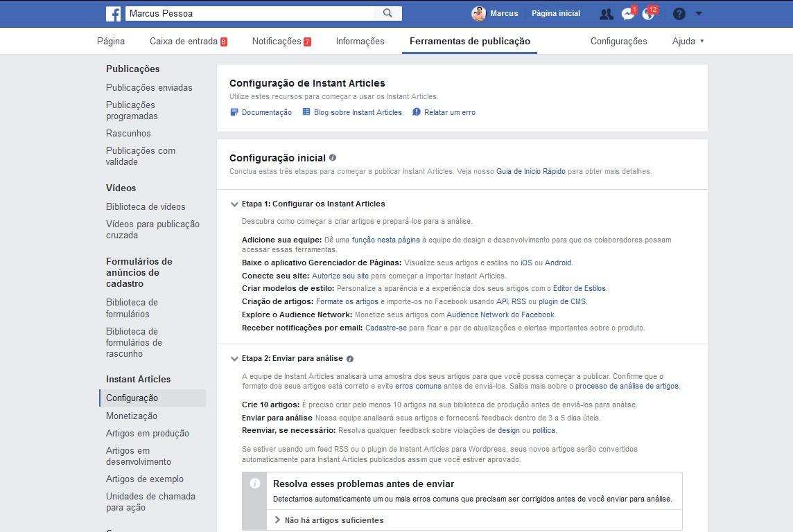Open processo de análise de artigos link

tap(627, 386)
